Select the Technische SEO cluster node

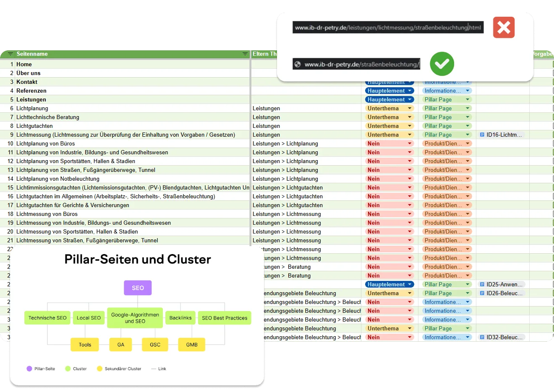coord(47,318)
